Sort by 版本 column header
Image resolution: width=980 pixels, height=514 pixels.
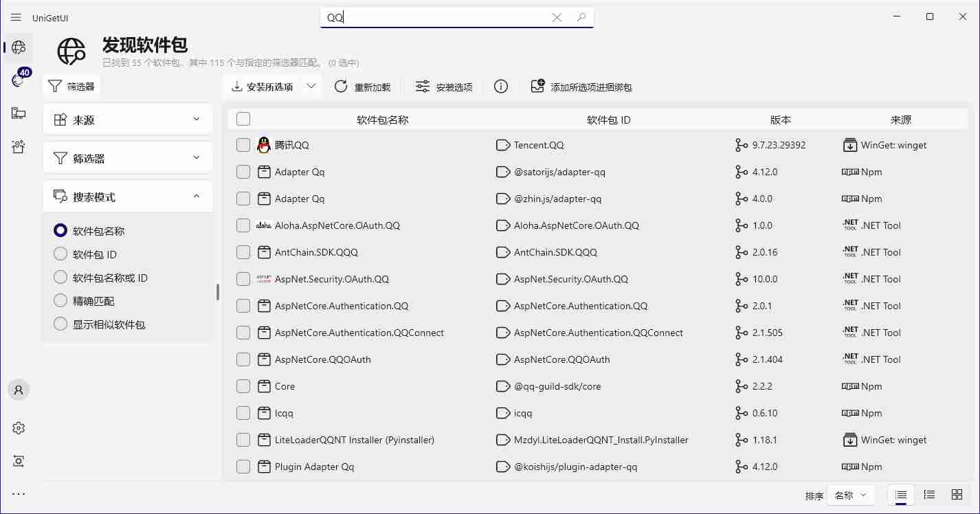pyautogui.click(x=780, y=120)
